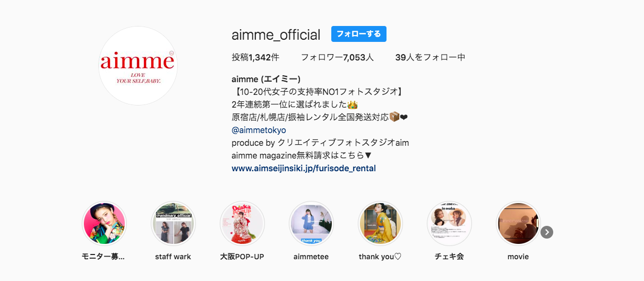Image resolution: width=644 pixels, height=281 pixels.
Task: Open the チェキ会 highlight circle
Action: (449, 223)
